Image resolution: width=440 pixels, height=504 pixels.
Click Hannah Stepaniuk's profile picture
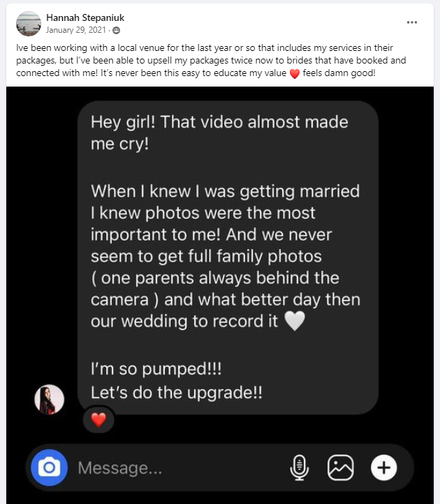(29, 24)
